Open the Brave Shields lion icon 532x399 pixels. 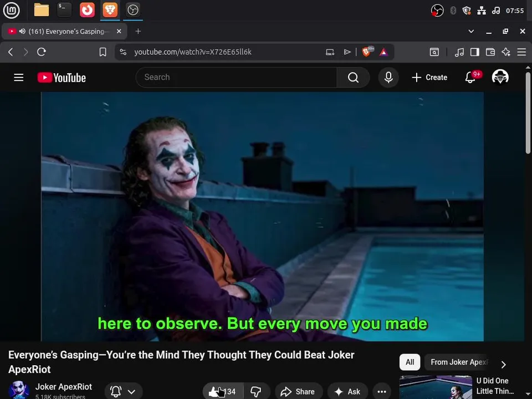tap(367, 52)
